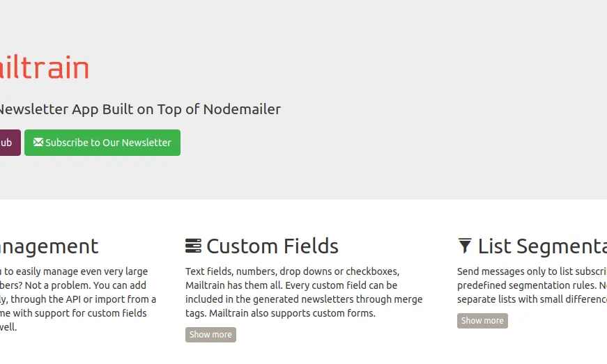Viewport: 607px width, 364px height.
Task: Click the List Segmentation heading text
Action: pos(542,246)
